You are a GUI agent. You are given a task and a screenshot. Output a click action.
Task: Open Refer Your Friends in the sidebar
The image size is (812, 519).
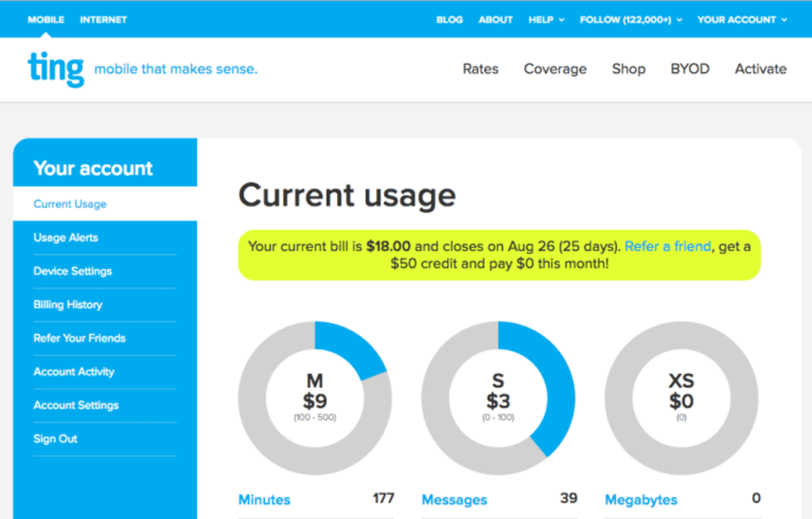click(x=79, y=338)
